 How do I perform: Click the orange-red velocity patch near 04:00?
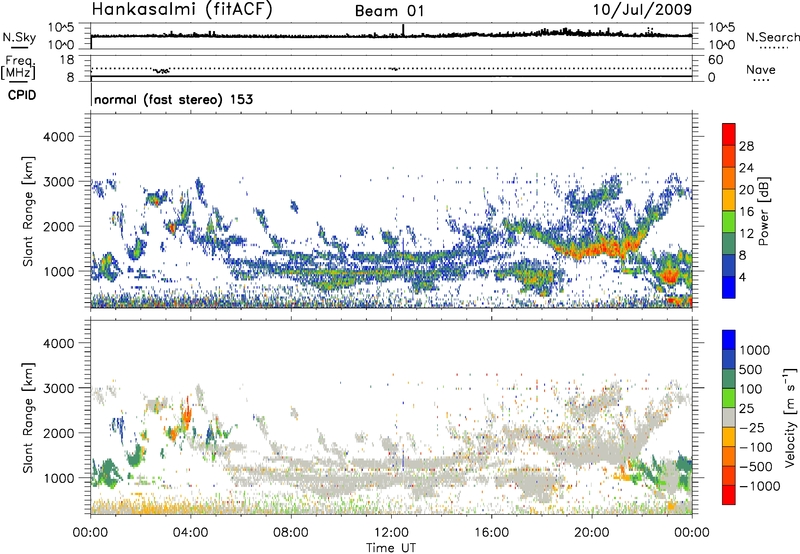click(187, 414)
